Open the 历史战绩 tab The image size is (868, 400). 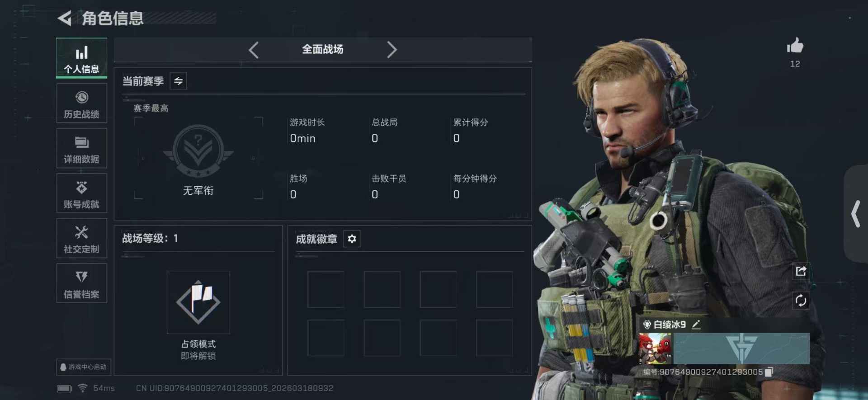(82, 104)
